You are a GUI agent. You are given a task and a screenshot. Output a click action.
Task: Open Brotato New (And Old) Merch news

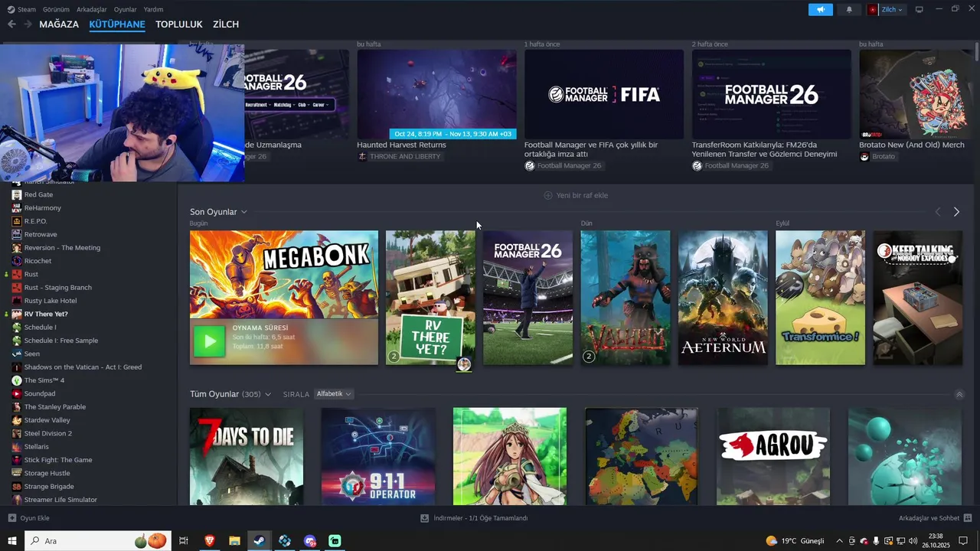pyautogui.click(x=916, y=94)
